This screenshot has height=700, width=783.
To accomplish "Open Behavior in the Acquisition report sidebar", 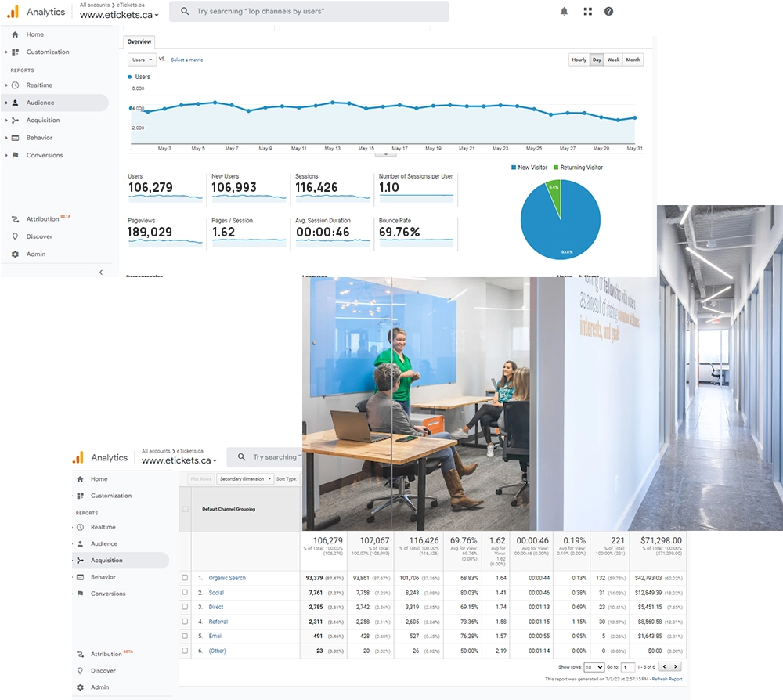I will point(103,576).
